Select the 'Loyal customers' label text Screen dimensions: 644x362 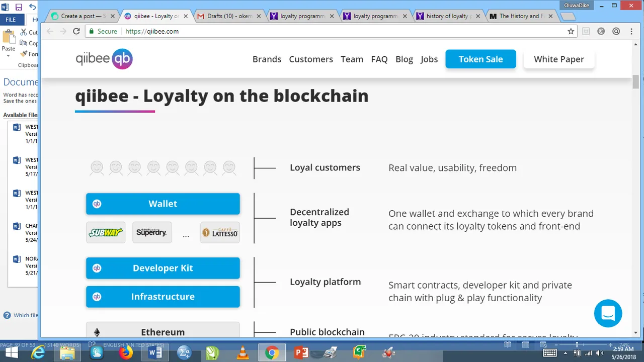point(325,167)
